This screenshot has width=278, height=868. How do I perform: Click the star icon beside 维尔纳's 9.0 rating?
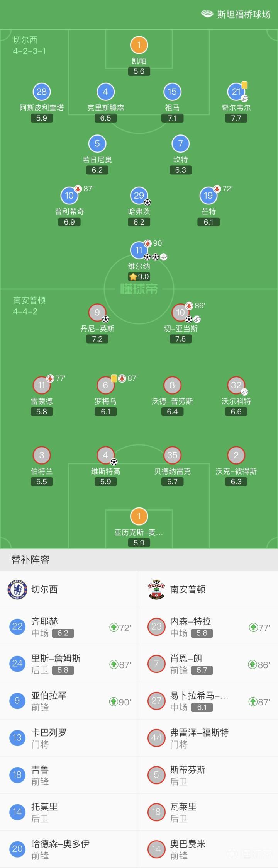point(132,276)
